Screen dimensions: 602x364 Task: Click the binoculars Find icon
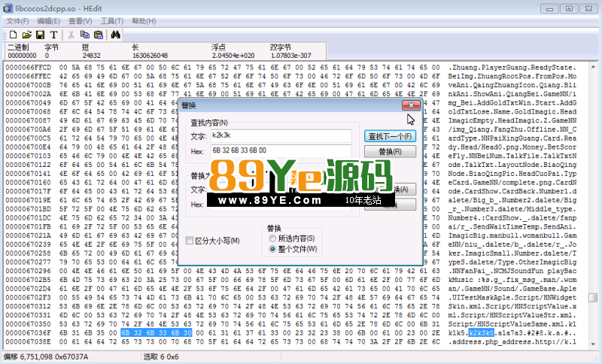coord(117,35)
